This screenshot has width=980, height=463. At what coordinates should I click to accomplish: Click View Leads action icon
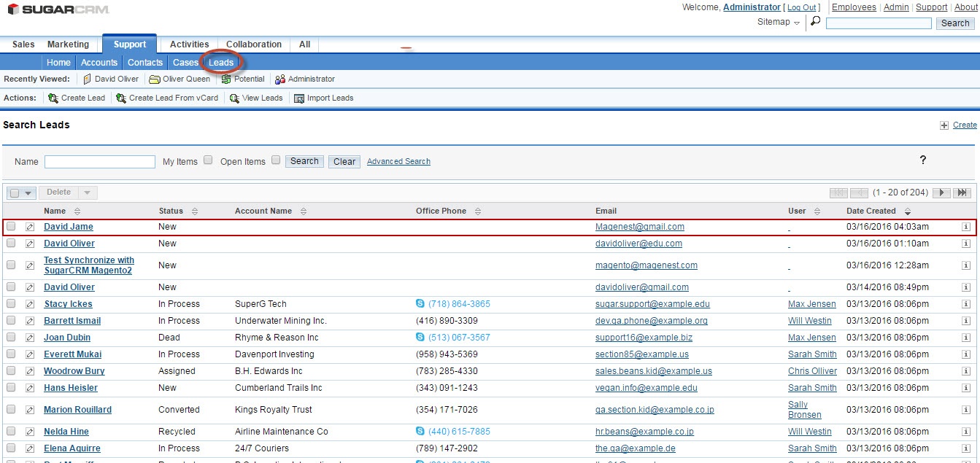click(234, 98)
